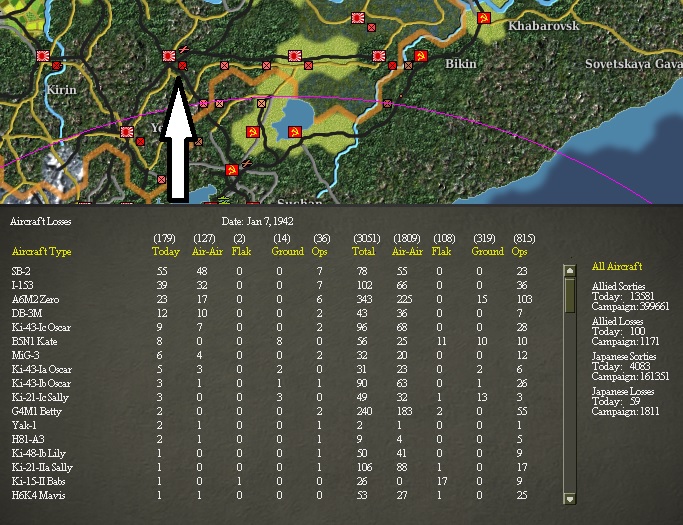Select the Ki-15-II Babs row
Screen dimensions: 683x525
(x=270, y=481)
